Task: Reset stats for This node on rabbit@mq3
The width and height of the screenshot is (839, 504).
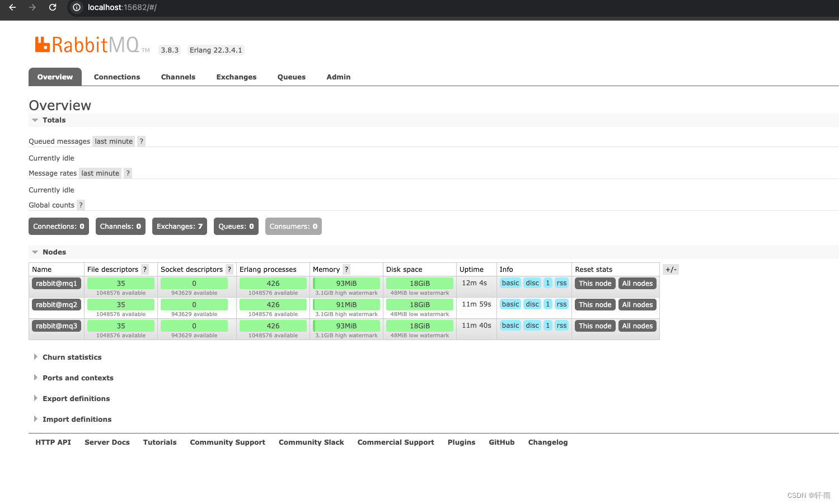Action: coord(595,326)
